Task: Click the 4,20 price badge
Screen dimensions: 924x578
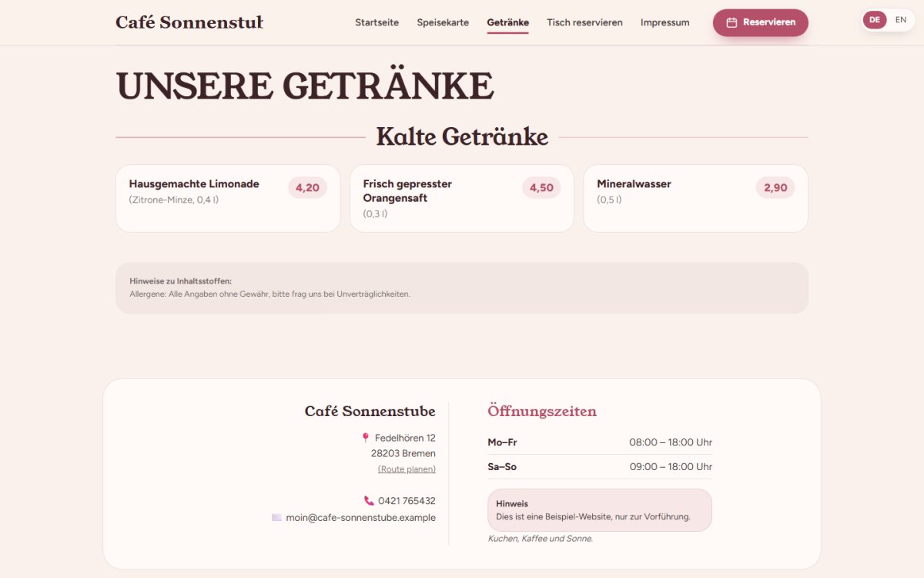Action: click(x=307, y=188)
